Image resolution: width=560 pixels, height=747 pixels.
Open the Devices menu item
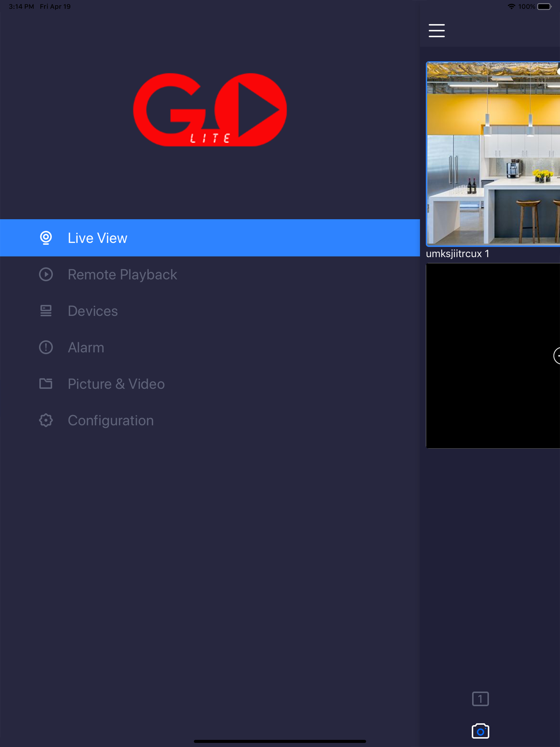coord(210,311)
